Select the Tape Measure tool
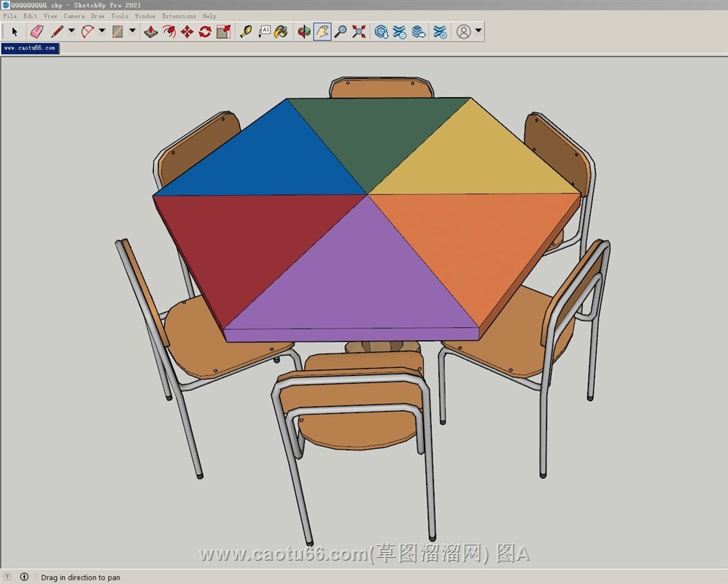728x584 pixels. pos(246,31)
